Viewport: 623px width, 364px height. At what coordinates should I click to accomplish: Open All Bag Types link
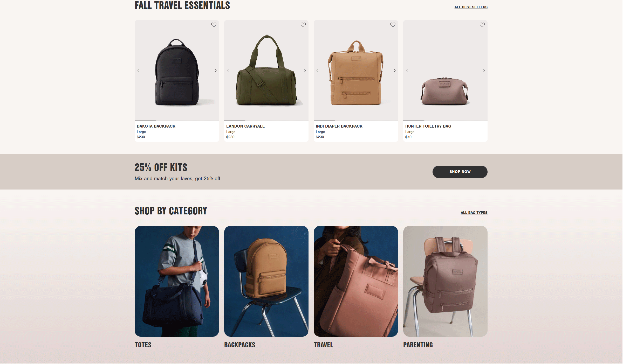pyautogui.click(x=474, y=213)
